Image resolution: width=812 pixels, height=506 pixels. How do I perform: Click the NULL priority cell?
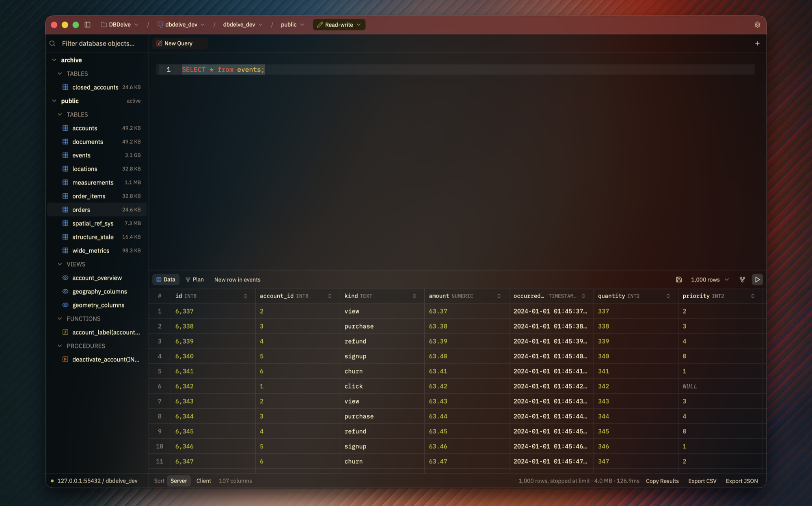tap(720, 386)
